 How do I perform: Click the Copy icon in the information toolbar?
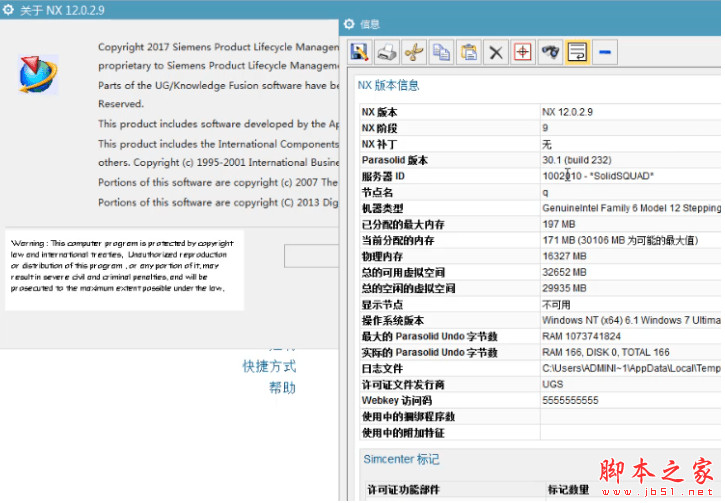pyautogui.click(x=441, y=52)
